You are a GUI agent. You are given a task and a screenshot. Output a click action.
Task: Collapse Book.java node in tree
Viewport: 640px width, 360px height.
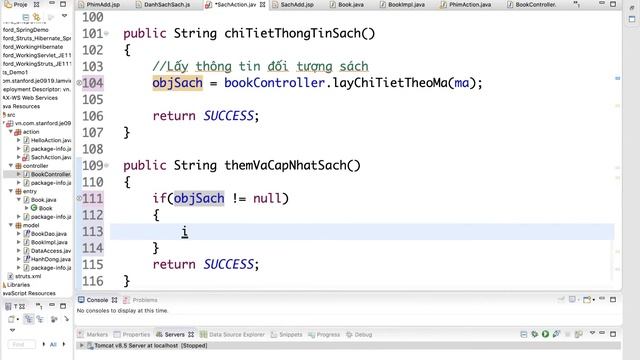coord(18,200)
